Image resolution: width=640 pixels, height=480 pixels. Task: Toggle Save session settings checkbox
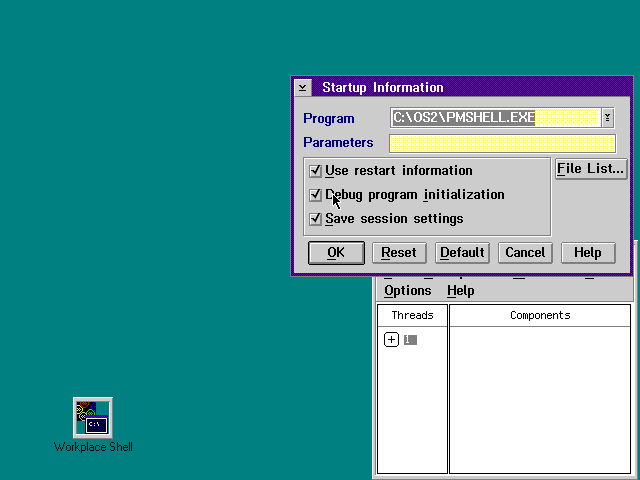pos(315,219)
